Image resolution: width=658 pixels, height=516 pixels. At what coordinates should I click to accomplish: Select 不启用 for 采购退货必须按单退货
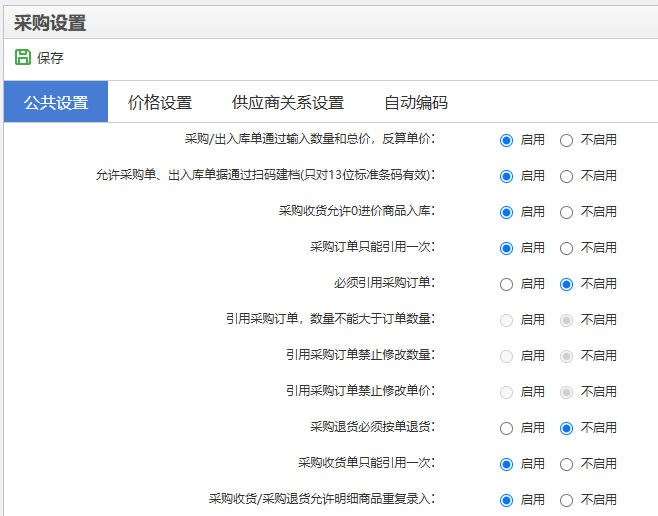coord(566,428)
